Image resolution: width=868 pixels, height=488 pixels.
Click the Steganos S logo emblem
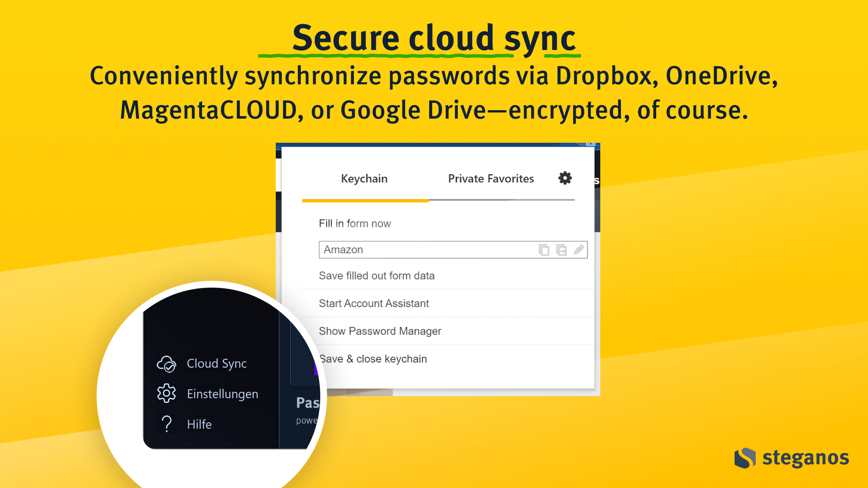click(x=745, y=458)
